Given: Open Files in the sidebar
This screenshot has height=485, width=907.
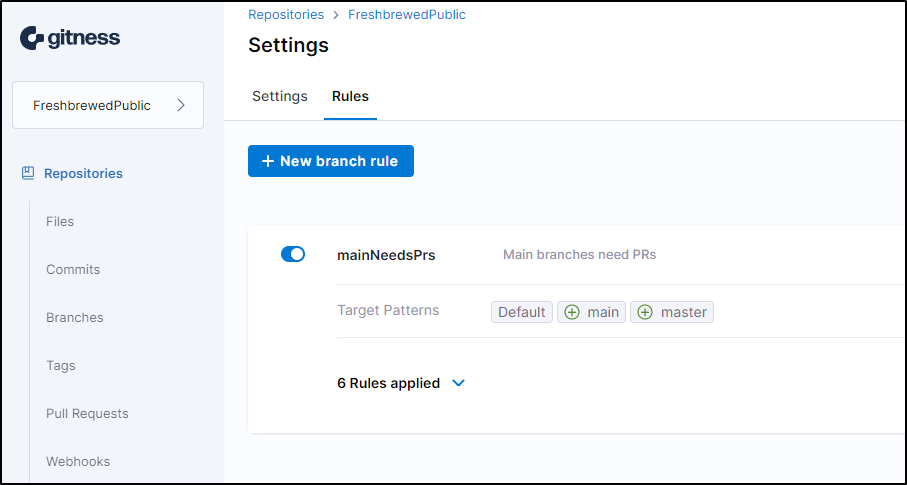Looking at the screenshot, I should (x=60, y=221).
